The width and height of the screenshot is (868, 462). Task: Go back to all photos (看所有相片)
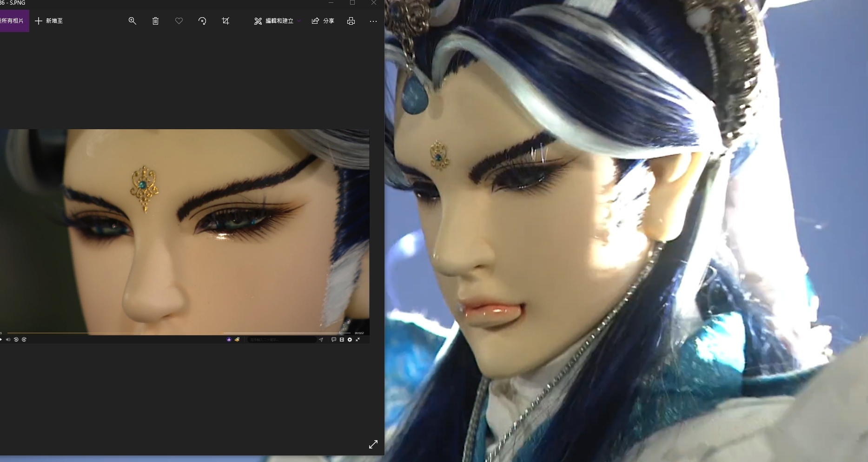14,21
